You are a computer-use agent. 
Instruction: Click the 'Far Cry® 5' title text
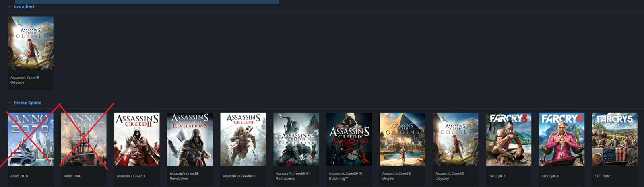tap(603, 176)
